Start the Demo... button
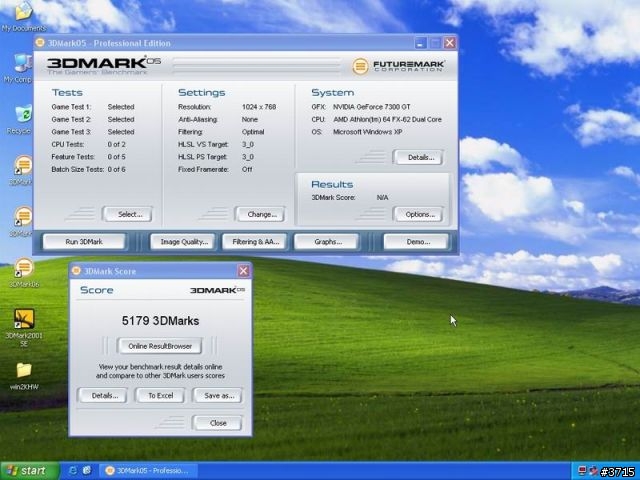640x480 pixels. (416, 242)
